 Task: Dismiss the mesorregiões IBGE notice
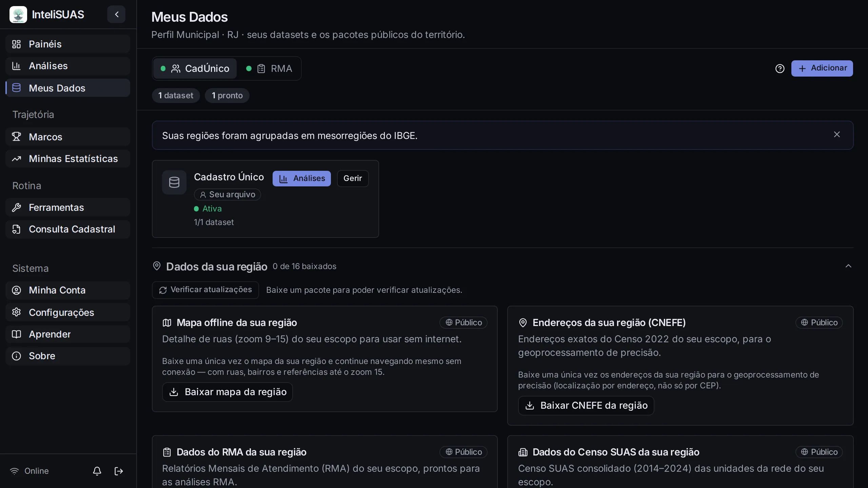[837, 135]
